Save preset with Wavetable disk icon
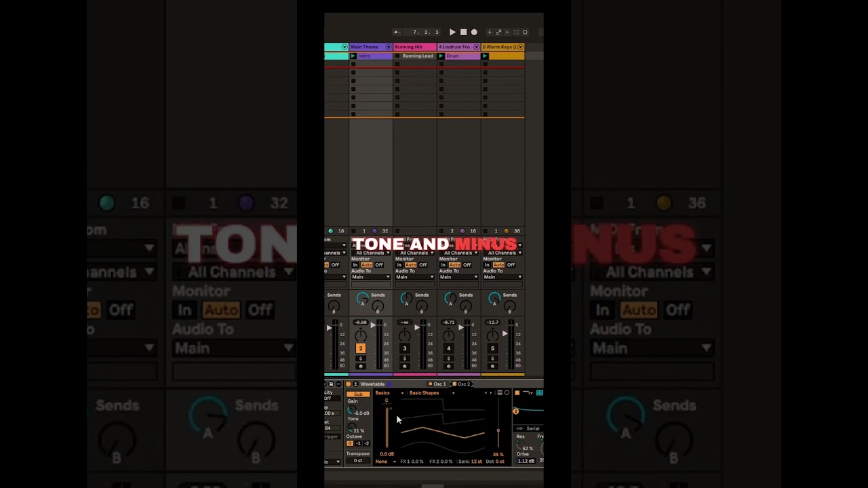 (x=331, y=384)
